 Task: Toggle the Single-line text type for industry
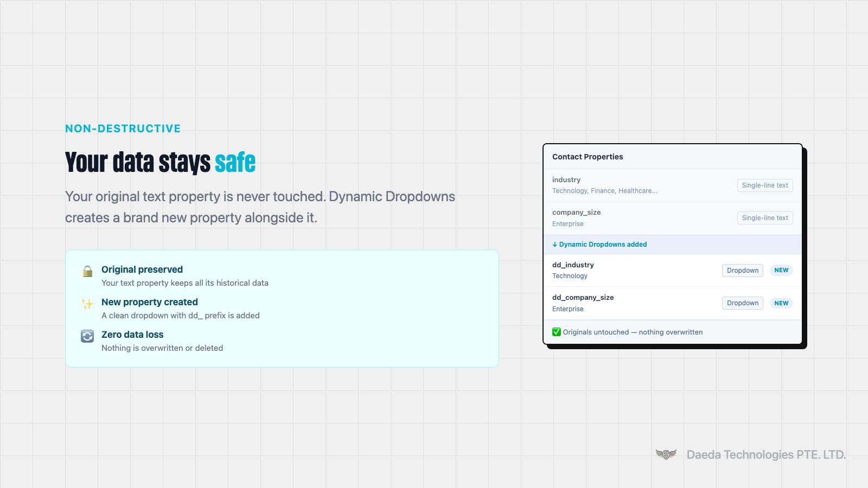(x=765, y=185)
